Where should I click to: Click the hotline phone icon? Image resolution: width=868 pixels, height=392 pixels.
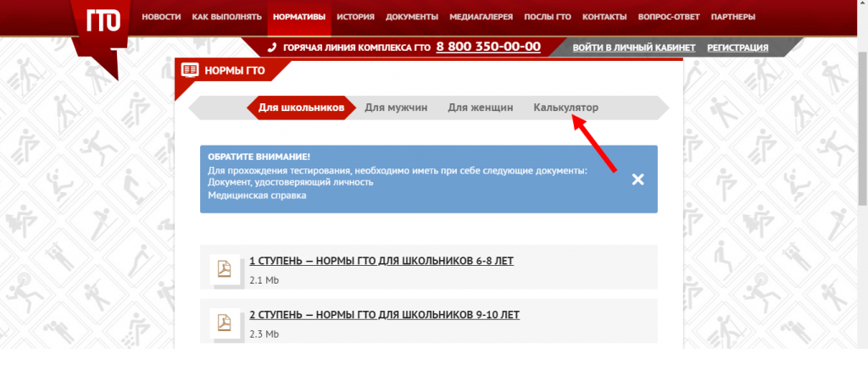coord(272,47)
